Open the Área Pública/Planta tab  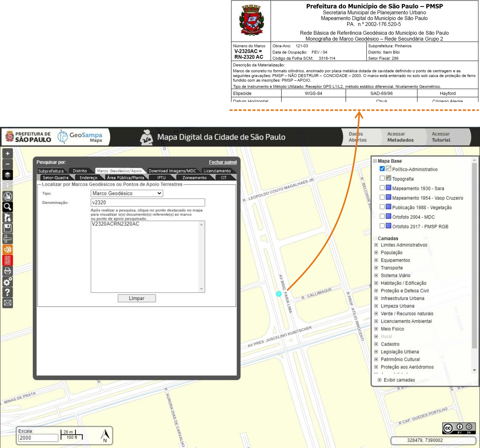pyautogui.click(x=126, y=178)
